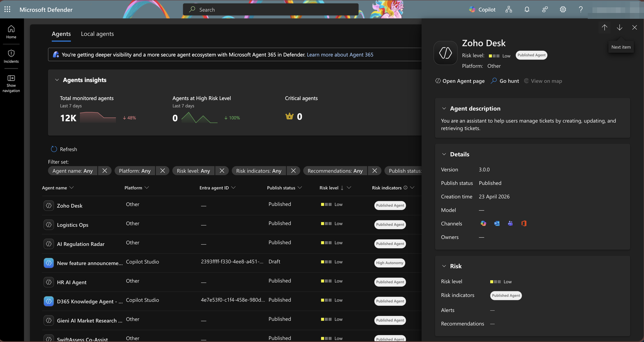Remove the Platform filter

coord(163,171)
